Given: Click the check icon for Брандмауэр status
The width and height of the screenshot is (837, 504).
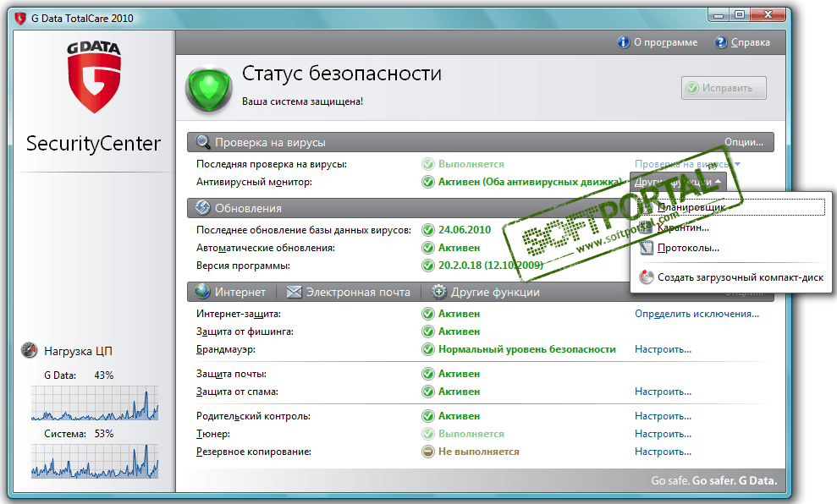Looking at the screenshot, I should click(428, 349).
